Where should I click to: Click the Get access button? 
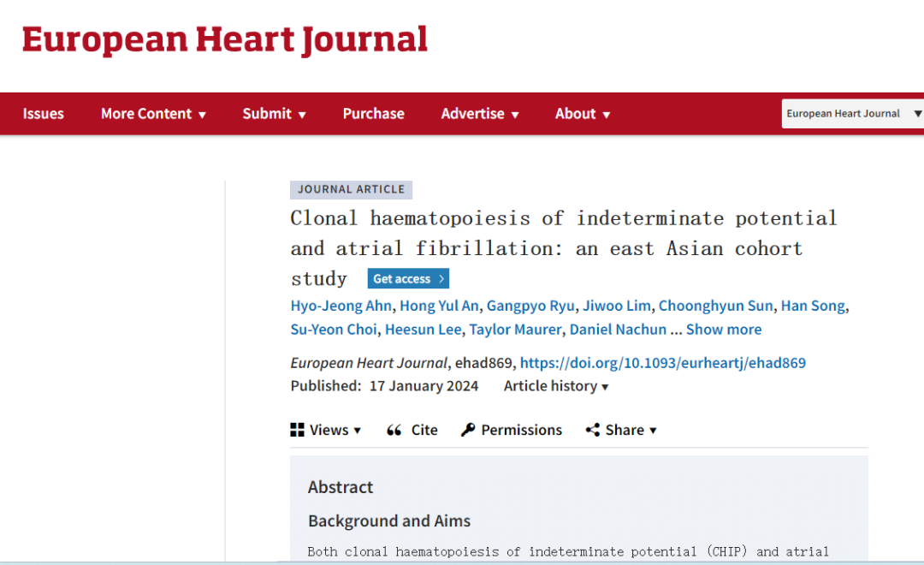point(408,278)
